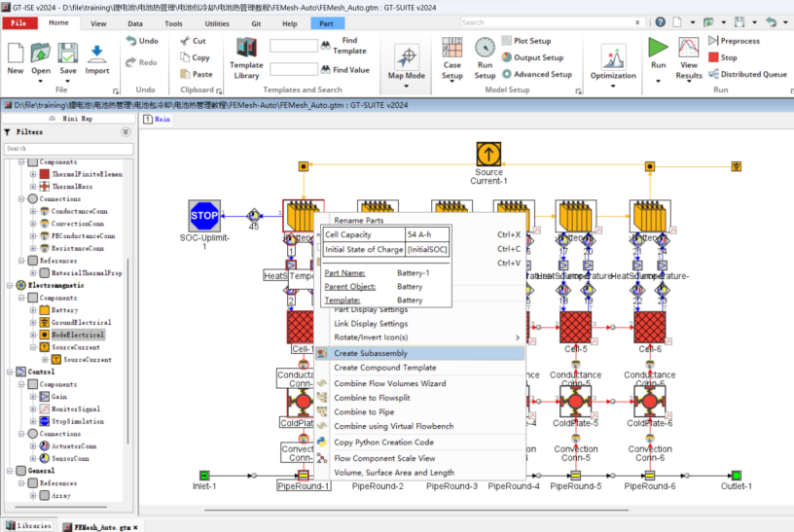Click Find Value binoculars

coord(326,69)
